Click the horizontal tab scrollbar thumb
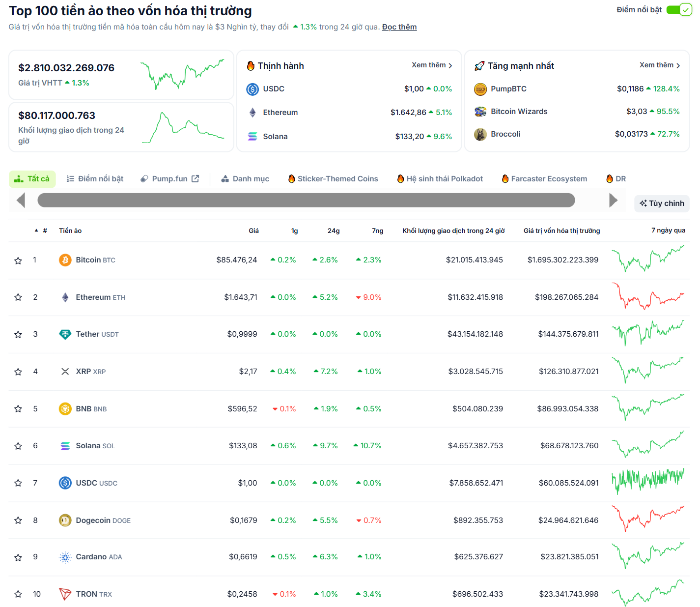Screen dimensions: 700x607 click(306, 200)
